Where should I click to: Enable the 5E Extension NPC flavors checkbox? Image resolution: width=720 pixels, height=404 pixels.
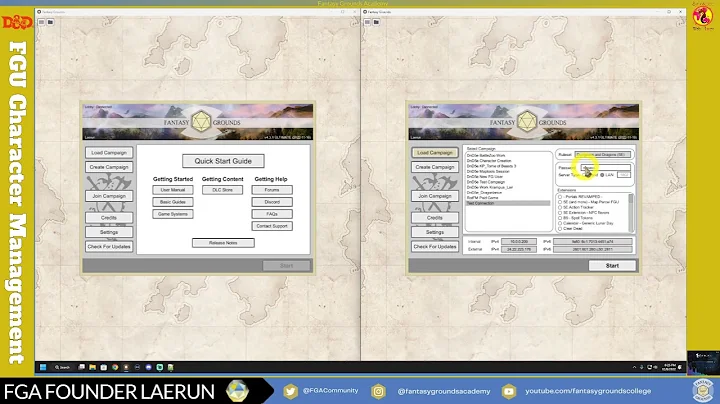coord(560,213)
